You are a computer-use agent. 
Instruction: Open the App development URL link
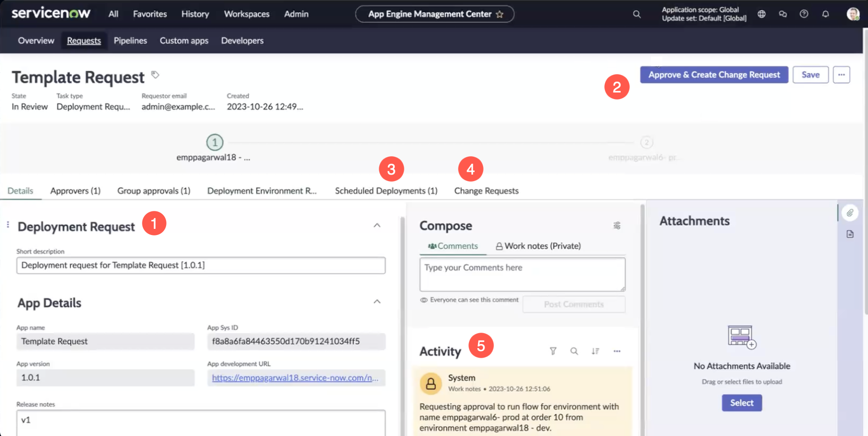[x=295, y=378]
